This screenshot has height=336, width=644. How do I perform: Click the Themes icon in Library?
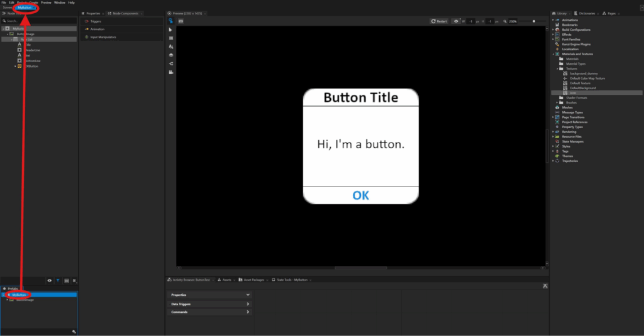tap(557, 156)
